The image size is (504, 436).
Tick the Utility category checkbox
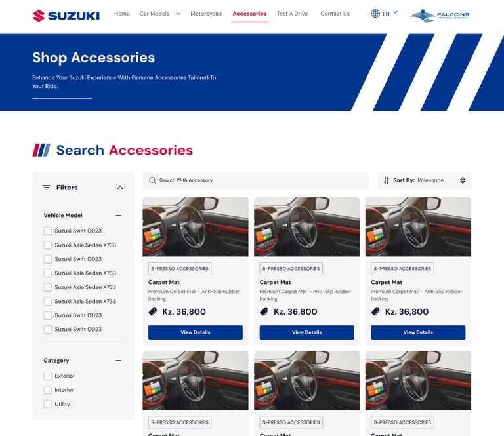click(48, 405)
